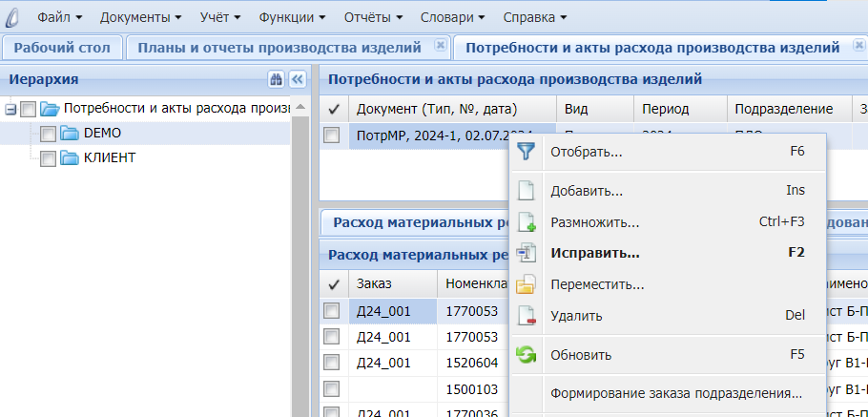Click the binoculars search icon in Иерархия

(x=277, y=80)
